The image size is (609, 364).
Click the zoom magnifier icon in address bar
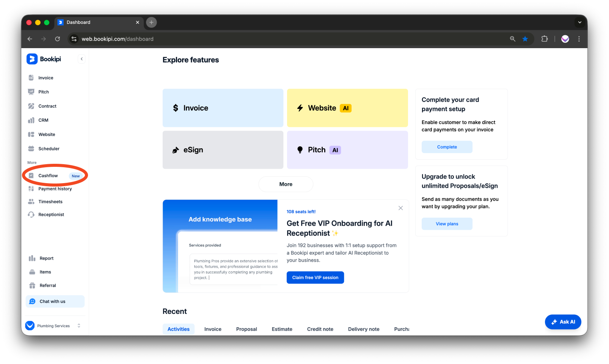(x=513, y=39)
